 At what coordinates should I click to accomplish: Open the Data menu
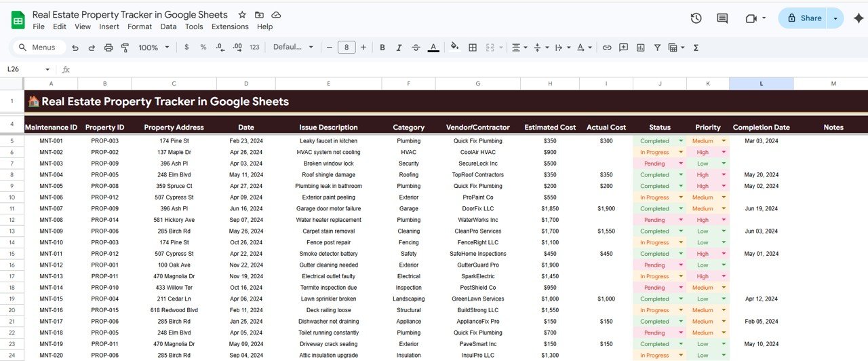tap(168, 26)
